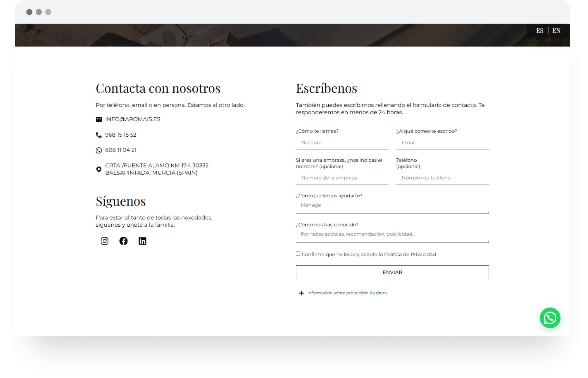Screen dimensions: 588x378
Task: Click the Contacta con nosotros heading
Action: click(x=158, y=88)
